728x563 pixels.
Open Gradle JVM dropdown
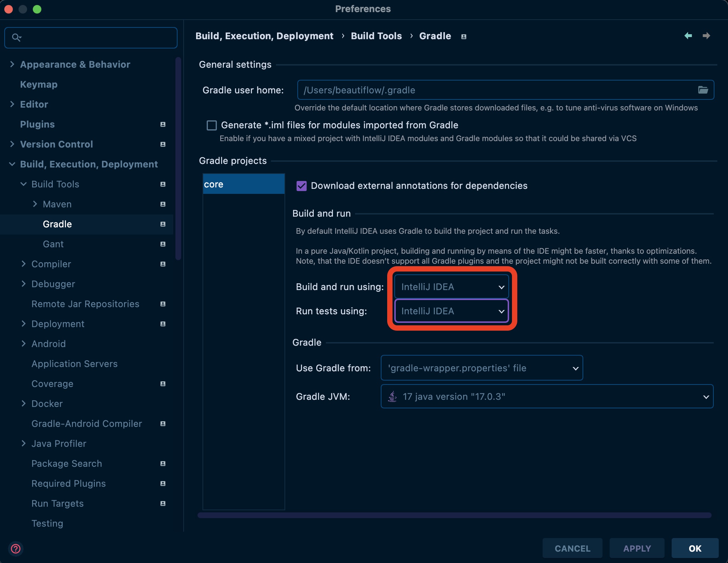[547, 396]
